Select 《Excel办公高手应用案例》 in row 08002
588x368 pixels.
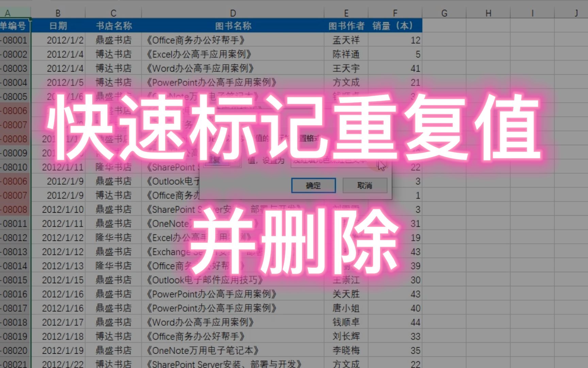(233, 54)
